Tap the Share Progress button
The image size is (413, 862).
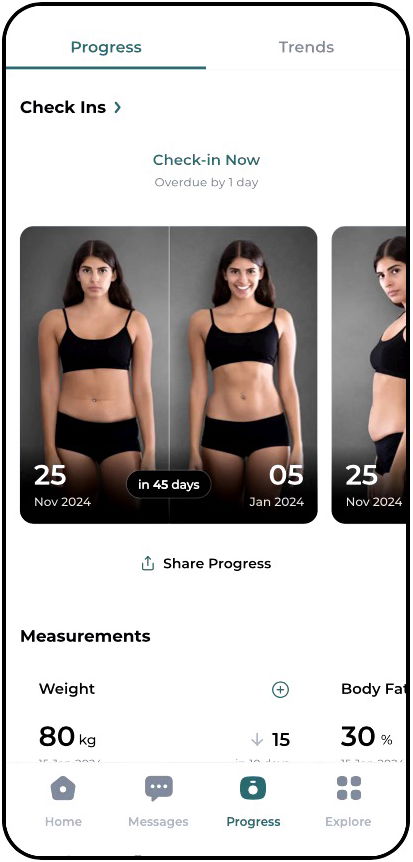click(206, 563)
